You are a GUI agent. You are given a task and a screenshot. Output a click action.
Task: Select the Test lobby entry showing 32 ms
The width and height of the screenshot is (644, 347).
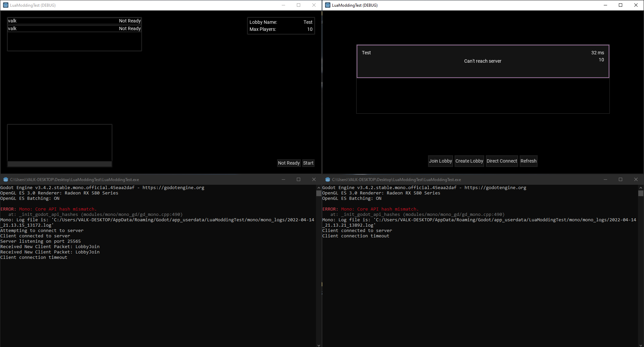point(483,61)
